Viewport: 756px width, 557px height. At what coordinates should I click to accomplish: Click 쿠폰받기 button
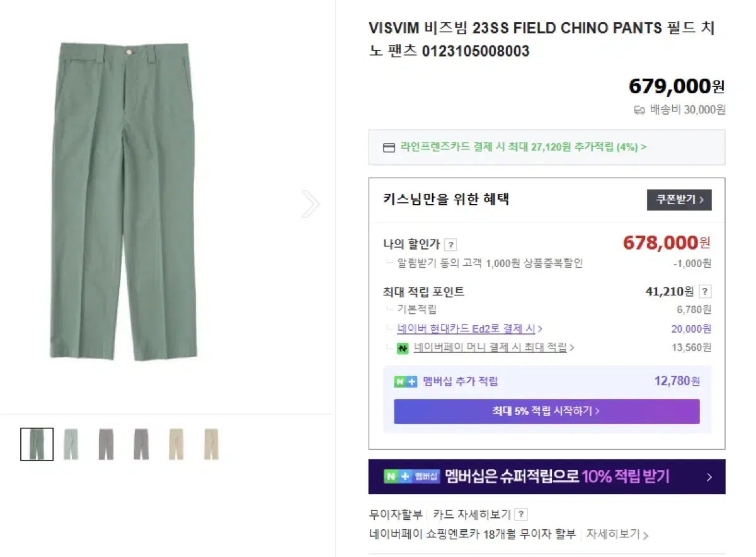[x=679, y=200]
